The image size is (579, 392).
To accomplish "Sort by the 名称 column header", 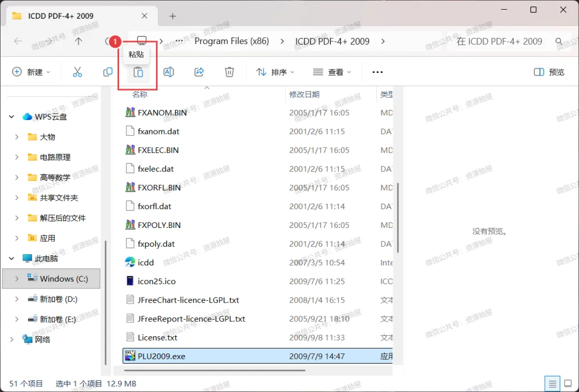I will point(139,94).
